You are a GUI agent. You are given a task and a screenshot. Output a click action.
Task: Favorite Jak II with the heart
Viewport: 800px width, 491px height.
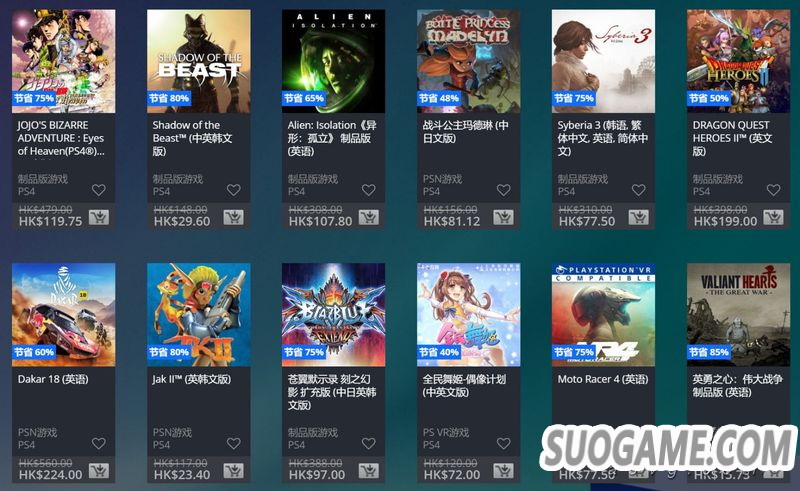tap(234, 443)
